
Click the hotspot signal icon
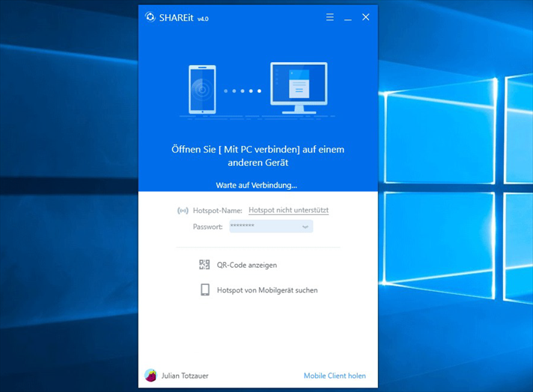pyautogui.click(x=183, y=211)
